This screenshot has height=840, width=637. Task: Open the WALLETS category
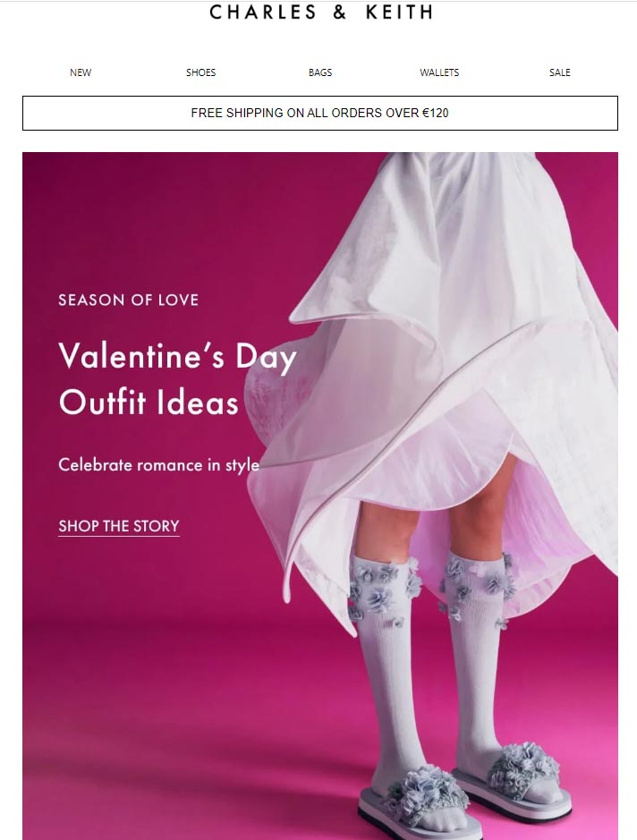pos(439,72)
